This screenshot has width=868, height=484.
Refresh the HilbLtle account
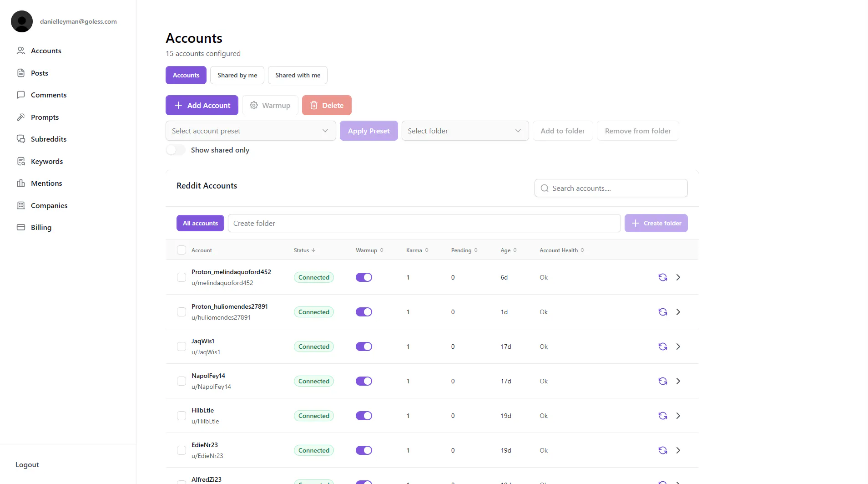663,416
